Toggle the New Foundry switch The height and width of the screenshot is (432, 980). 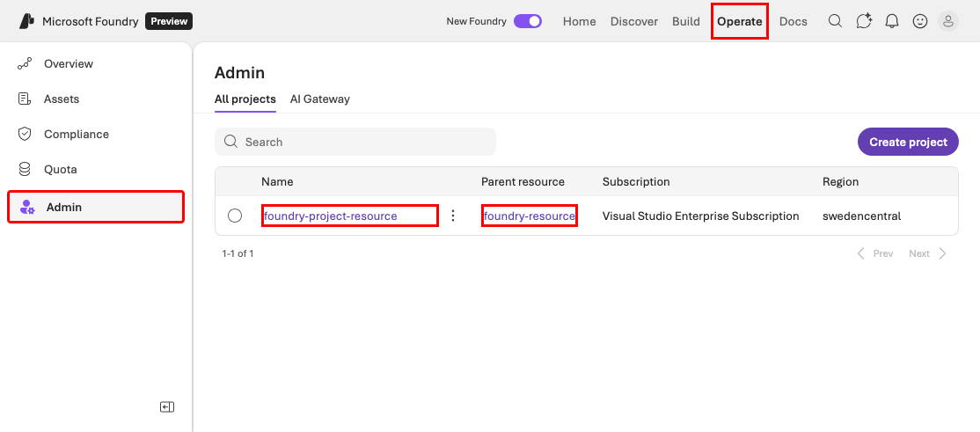528,21
